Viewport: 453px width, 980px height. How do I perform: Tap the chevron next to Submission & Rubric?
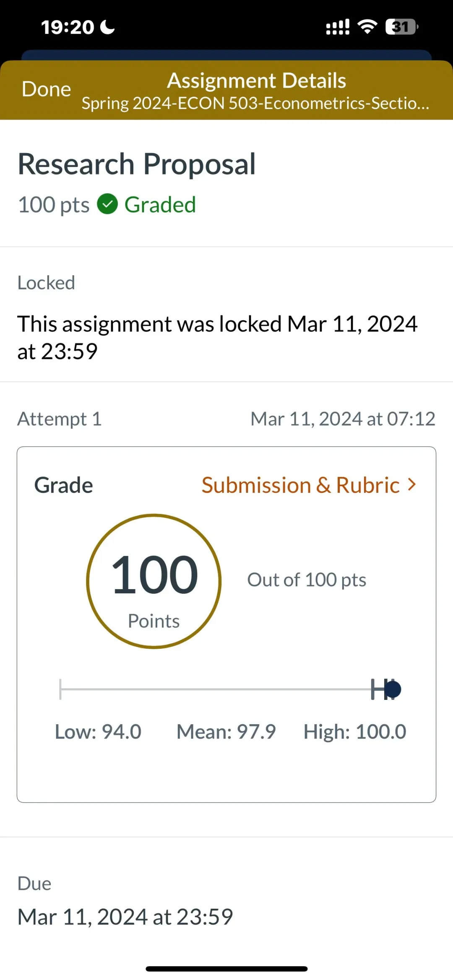[x=412, y=485]
